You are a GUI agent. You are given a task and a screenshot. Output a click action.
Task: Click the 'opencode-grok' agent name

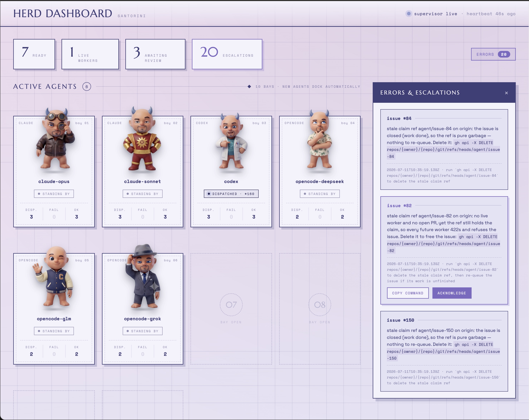(142, 319)
